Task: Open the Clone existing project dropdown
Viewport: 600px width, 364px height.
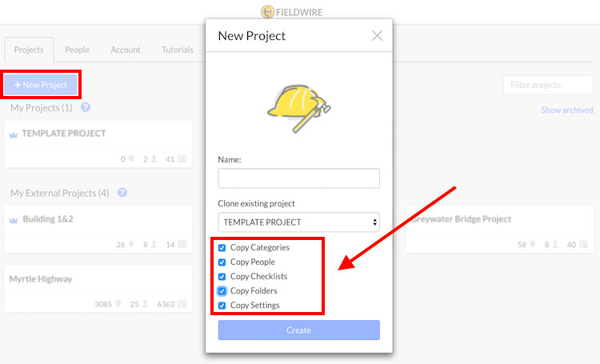Action: point(299,222)
